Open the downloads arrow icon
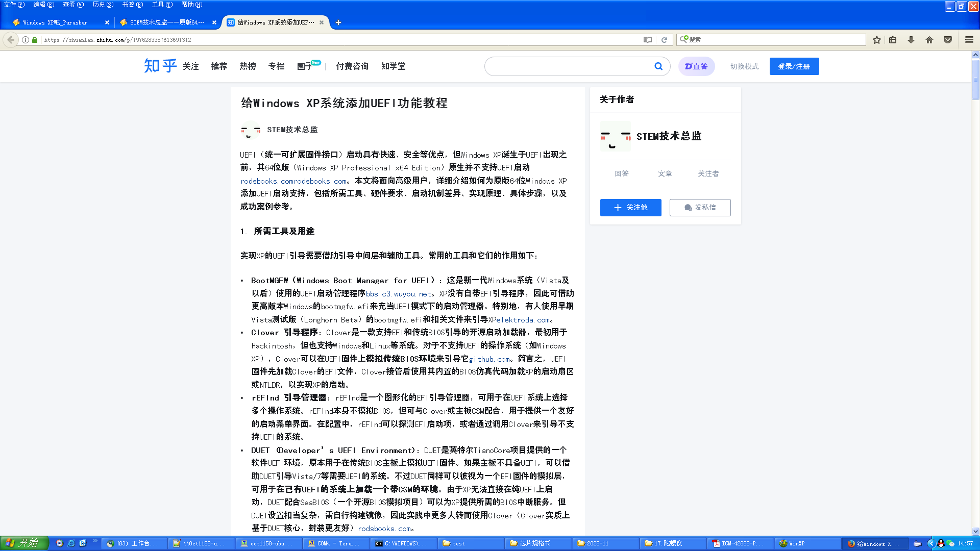This screenshot has height=551, width=980. (911, 40)
